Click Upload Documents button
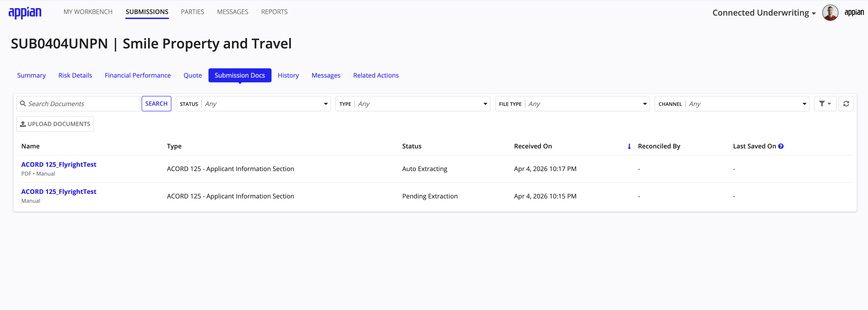Image resolution: width=868 pixels, height=310 pixels. [55, 124]
